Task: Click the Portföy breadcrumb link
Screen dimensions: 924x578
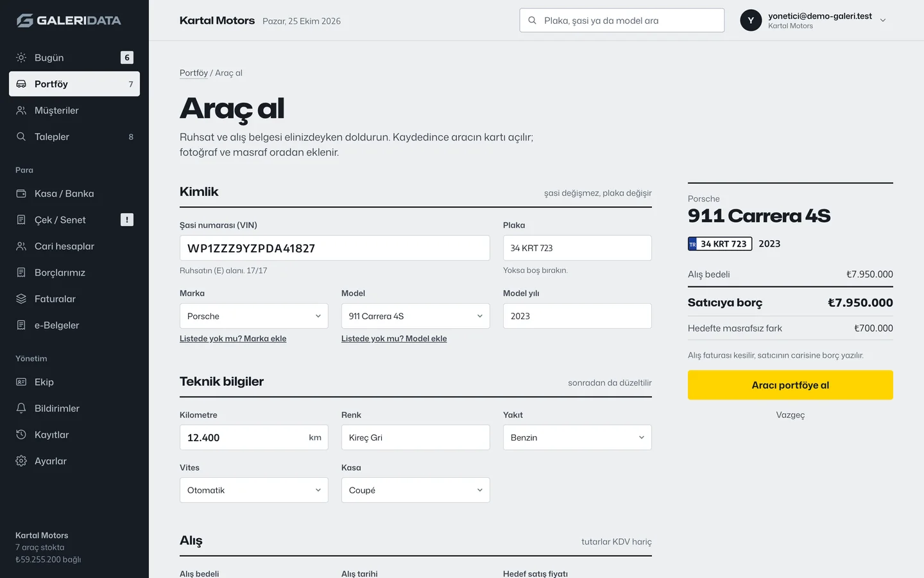Action: tap(194, 73)
